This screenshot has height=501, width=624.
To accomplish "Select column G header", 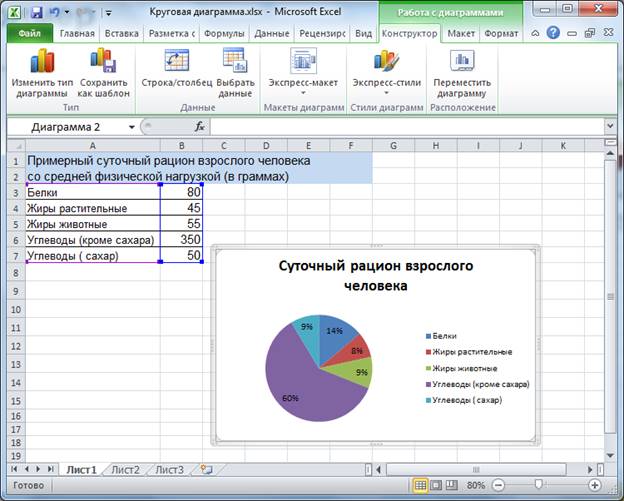I will [x=393, y=146].
